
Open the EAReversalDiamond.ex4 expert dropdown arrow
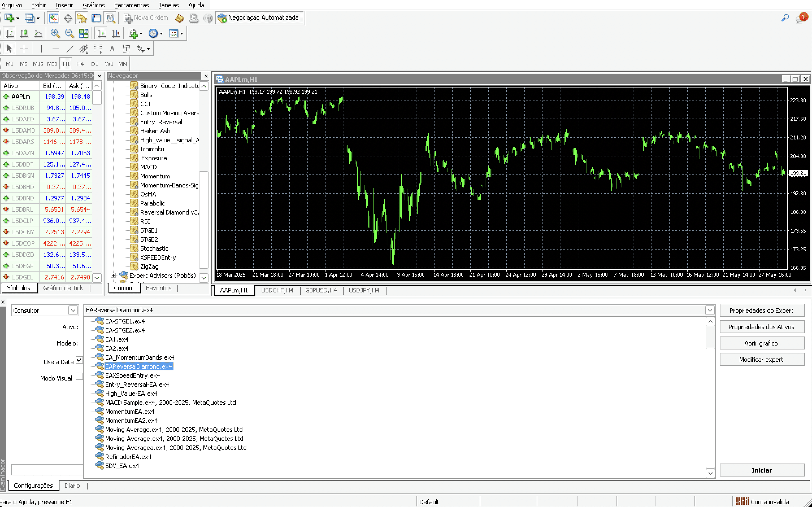[710, 311]
